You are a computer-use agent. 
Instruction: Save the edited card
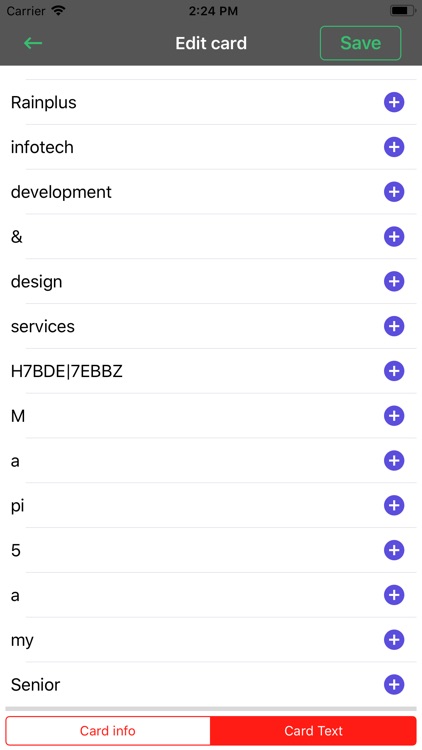(x=360, y=43)
